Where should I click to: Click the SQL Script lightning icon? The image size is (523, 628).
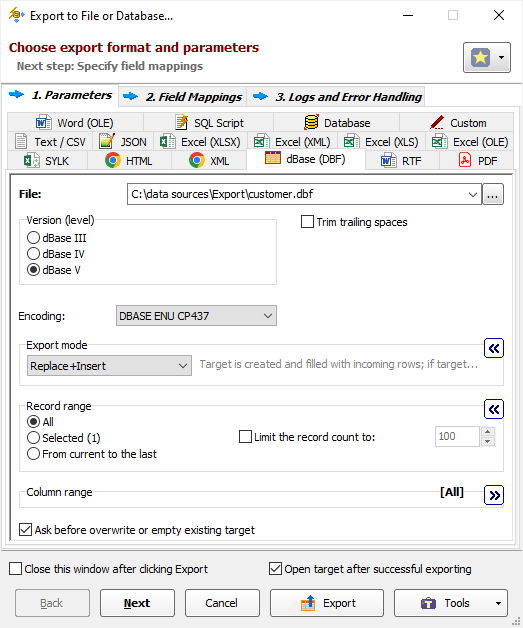182,123
